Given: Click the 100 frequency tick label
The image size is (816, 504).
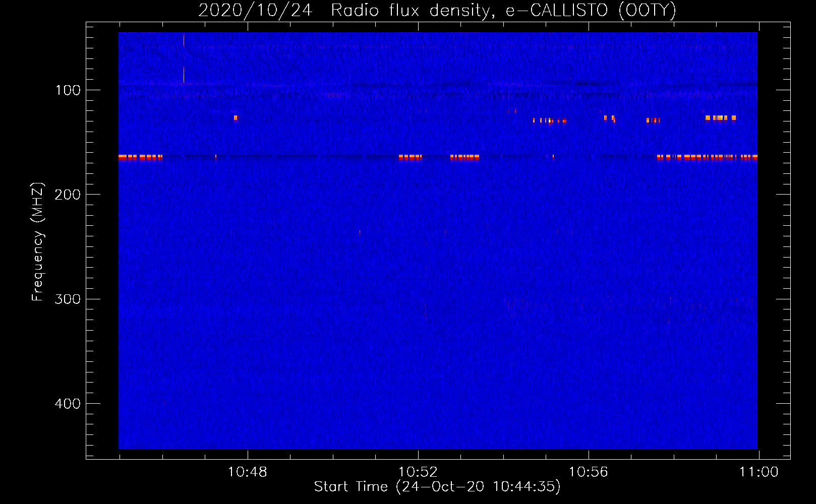Looking at the screenshot, I should pyautogui.click(x=68, y=90).
